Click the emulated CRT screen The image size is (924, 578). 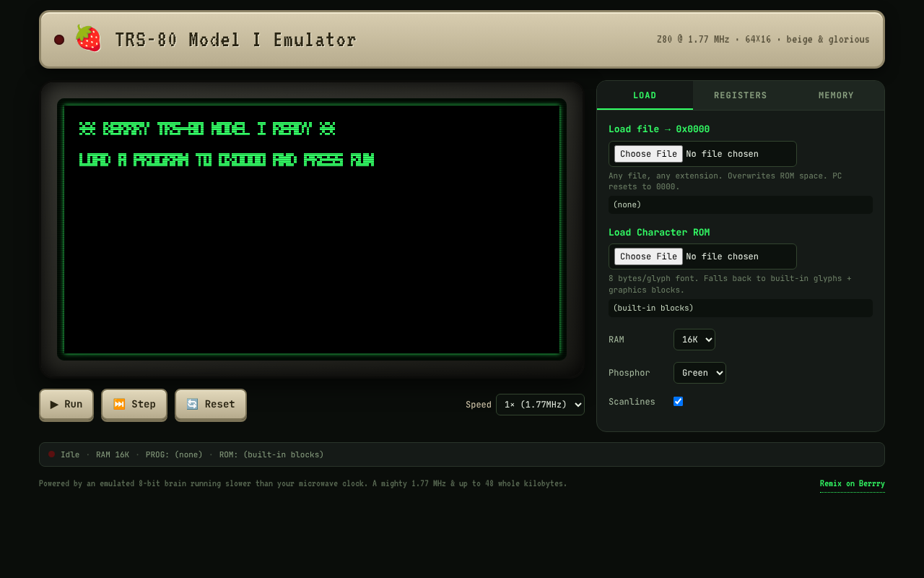pyautogui.click(x=312, y=229)
